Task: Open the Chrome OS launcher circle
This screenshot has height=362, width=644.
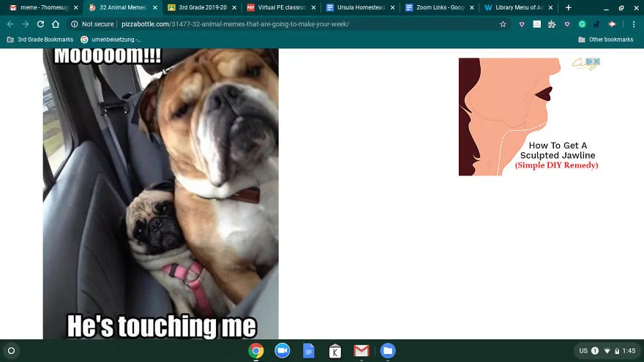Action: click(x=12, y=350)
